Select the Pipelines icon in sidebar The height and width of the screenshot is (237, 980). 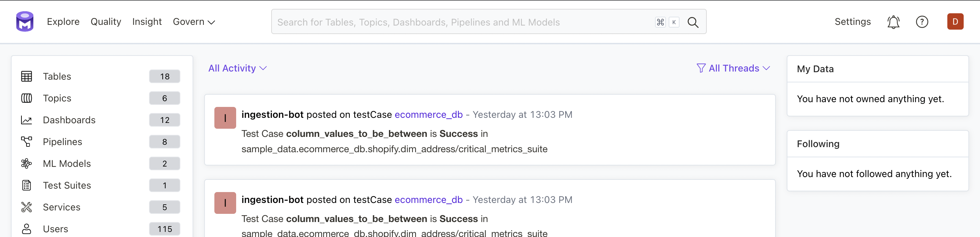(26, 142)
